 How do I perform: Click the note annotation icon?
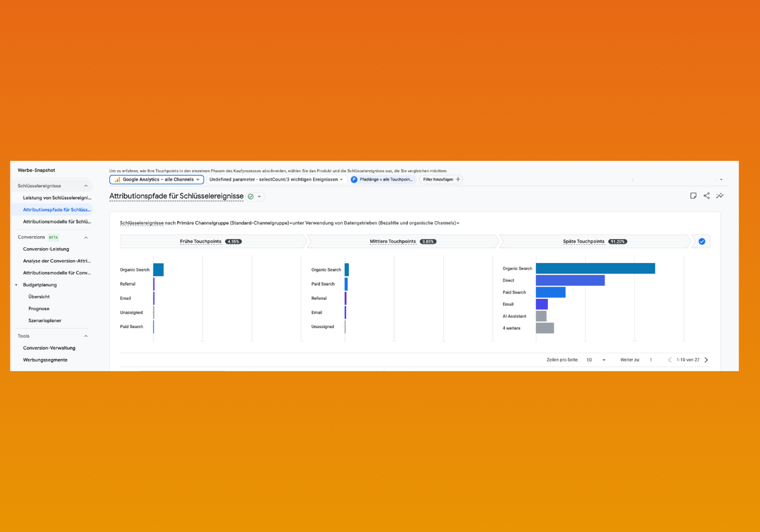click(x=693, y=196)
